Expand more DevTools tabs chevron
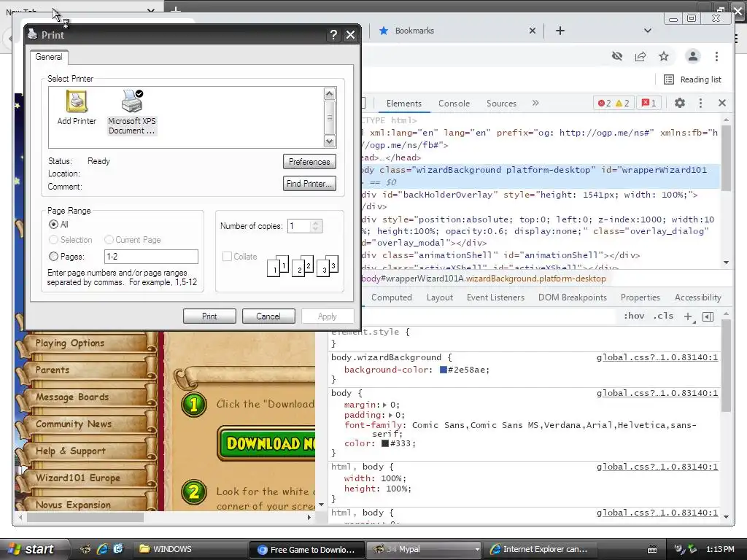 point(535,103)
